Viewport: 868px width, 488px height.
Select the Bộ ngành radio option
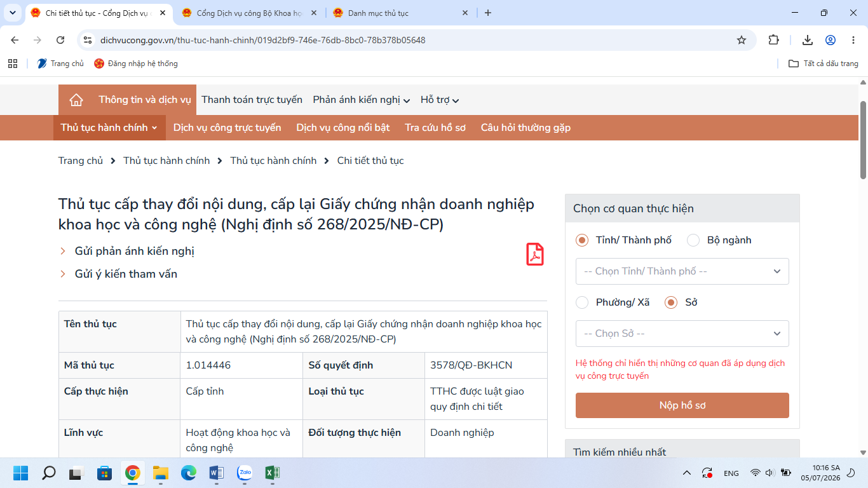693,240
